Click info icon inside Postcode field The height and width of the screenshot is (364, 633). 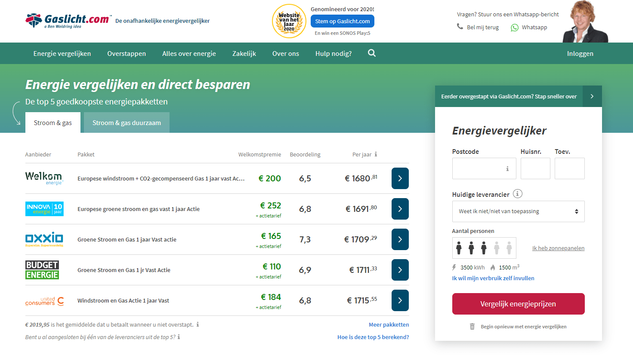507,168
